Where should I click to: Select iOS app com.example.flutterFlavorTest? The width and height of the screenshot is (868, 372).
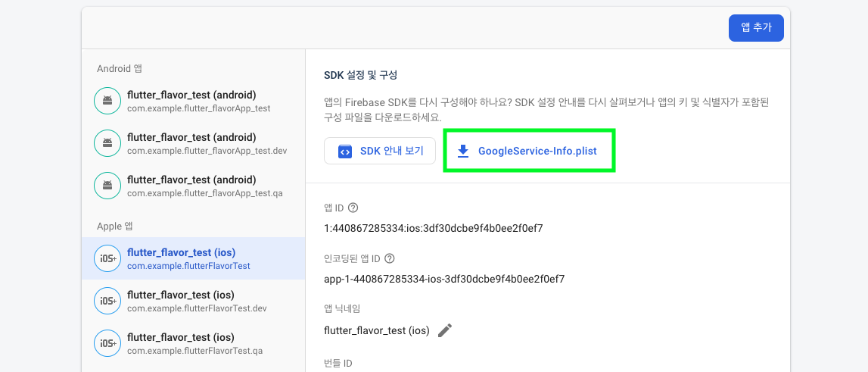point(193,258)
